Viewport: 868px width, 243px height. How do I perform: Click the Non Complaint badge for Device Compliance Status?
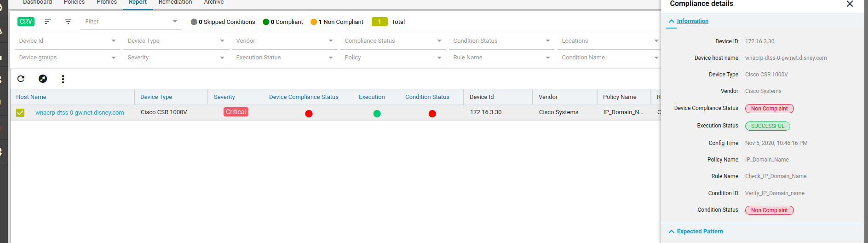click(770, 109)
